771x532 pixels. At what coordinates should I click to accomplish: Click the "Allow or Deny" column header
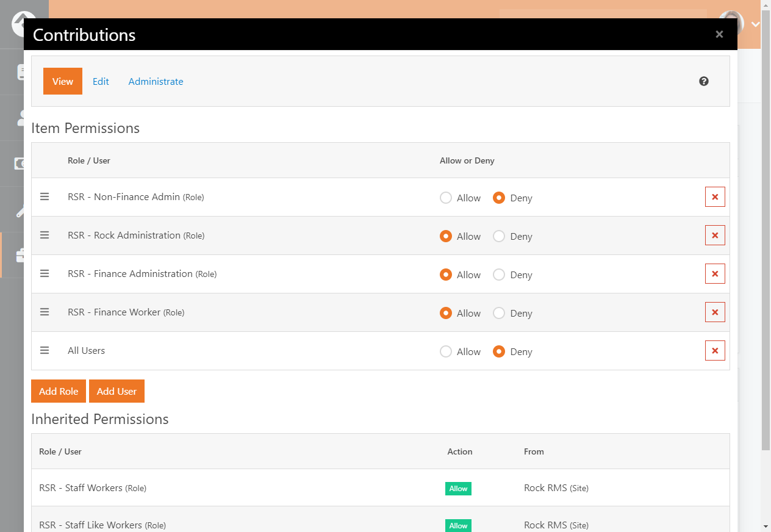pos(467,160)
